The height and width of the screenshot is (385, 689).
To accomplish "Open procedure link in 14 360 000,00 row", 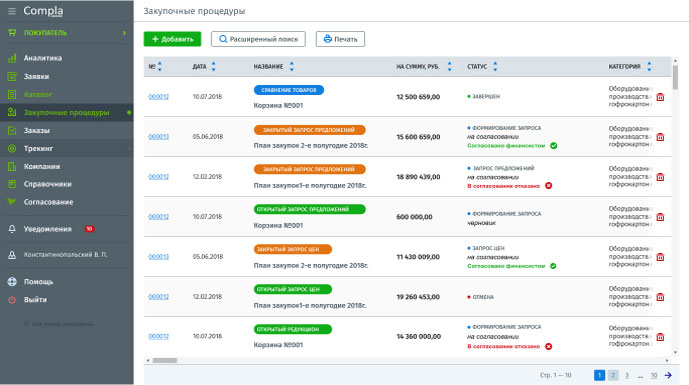I will [x=159, y=336].
